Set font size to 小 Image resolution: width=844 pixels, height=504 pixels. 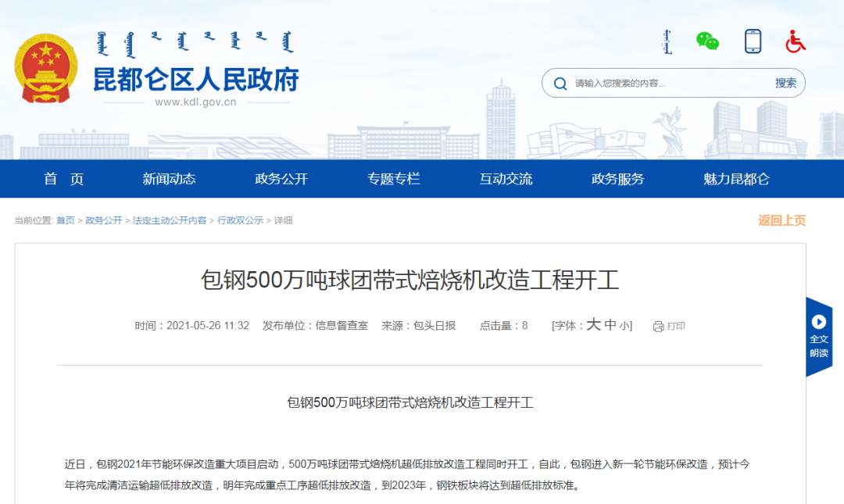pos(625,326)
